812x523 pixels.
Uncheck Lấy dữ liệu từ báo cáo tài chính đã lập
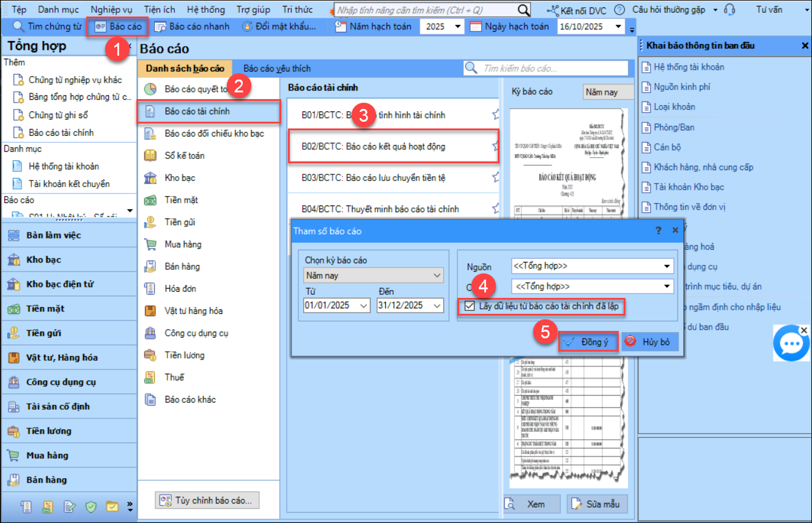pyautogui.click(x=470, y=306)
